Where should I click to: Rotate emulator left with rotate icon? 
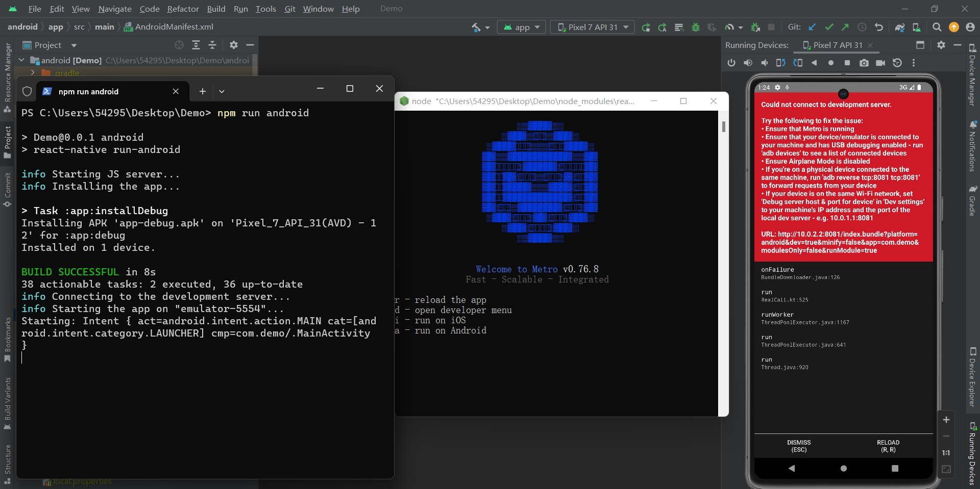tap(781, 63)
